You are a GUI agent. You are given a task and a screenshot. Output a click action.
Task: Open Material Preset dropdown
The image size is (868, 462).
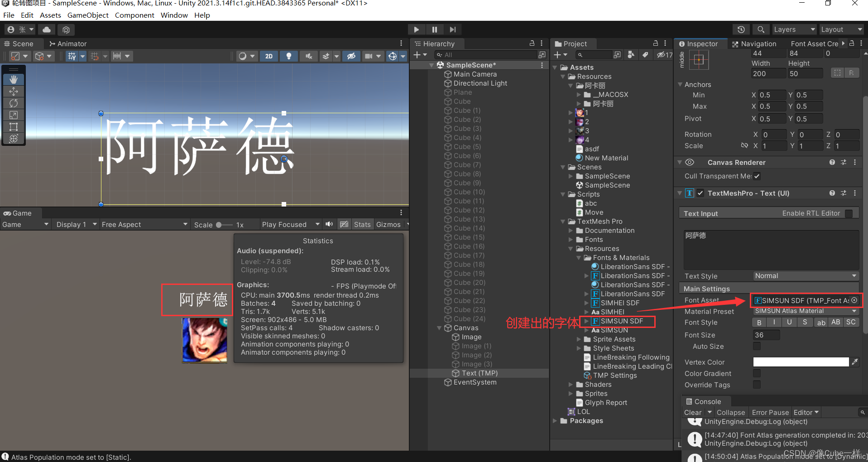click(806, 311)
